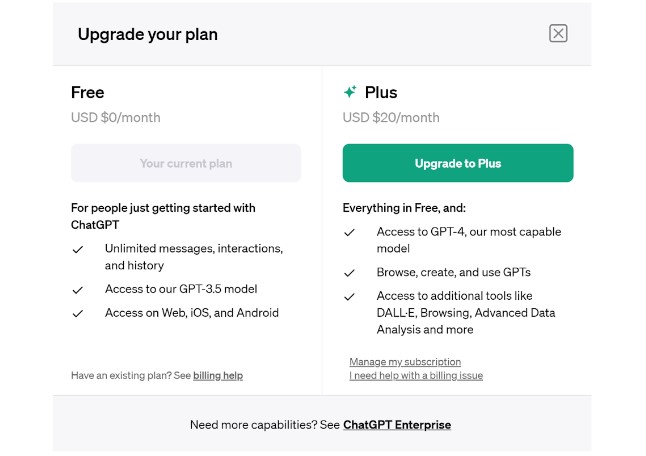
Task: Click the Upgrade to Plus button
Action: point(457,163)
